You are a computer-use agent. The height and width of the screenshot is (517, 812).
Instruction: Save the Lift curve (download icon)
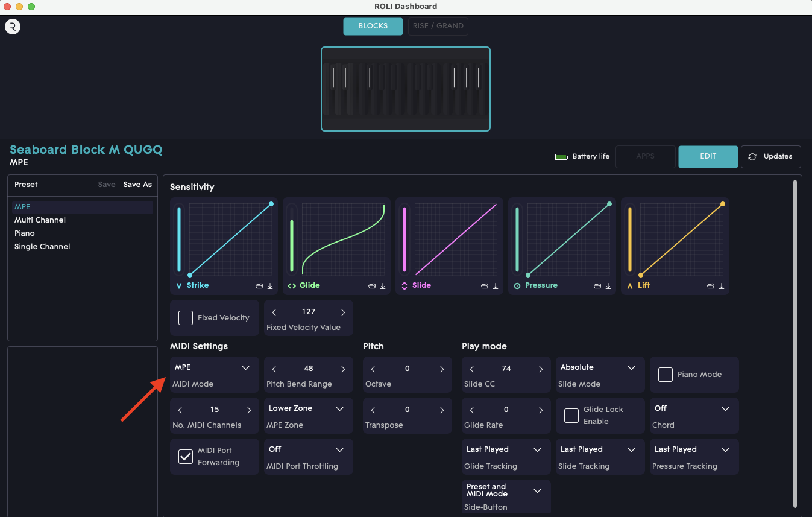[721, 286]
